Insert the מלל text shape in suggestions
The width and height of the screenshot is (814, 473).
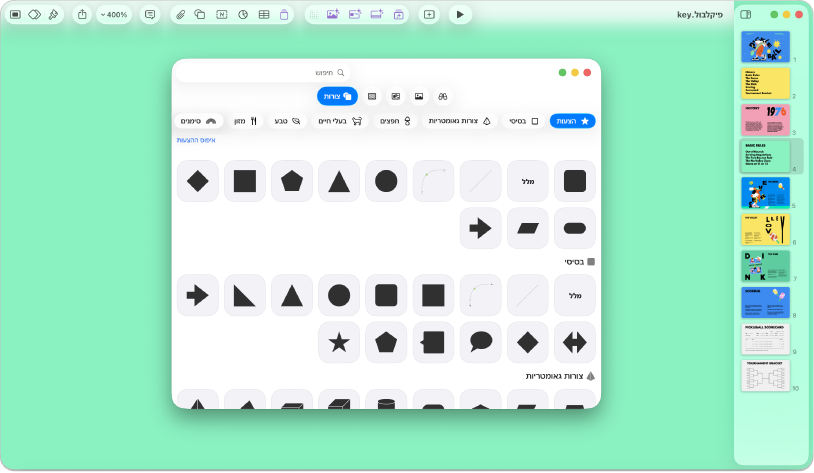tap(527, 181)
